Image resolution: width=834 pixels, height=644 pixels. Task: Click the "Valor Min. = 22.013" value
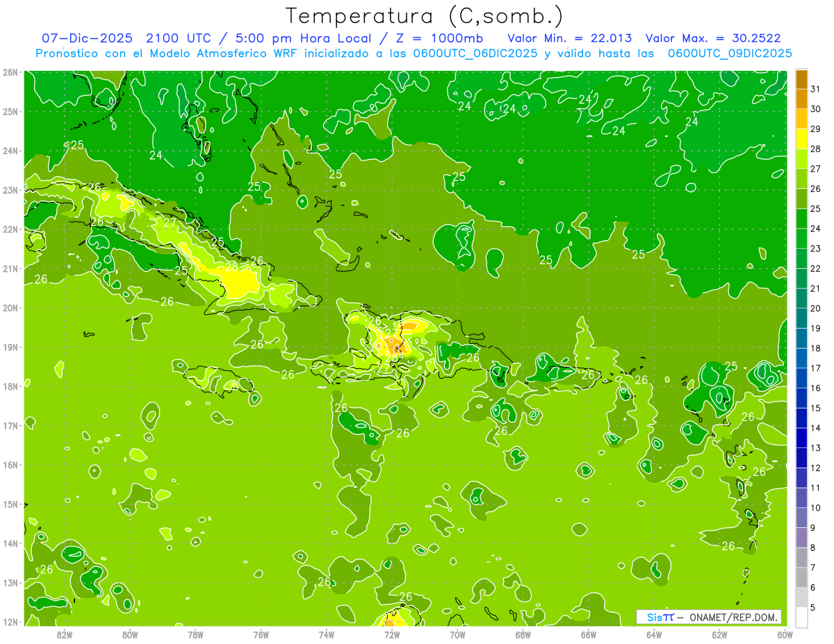click(x=569, y=38)
